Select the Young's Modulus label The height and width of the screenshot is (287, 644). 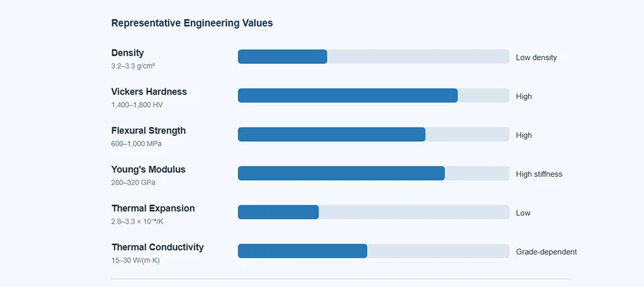coord(148,170)
